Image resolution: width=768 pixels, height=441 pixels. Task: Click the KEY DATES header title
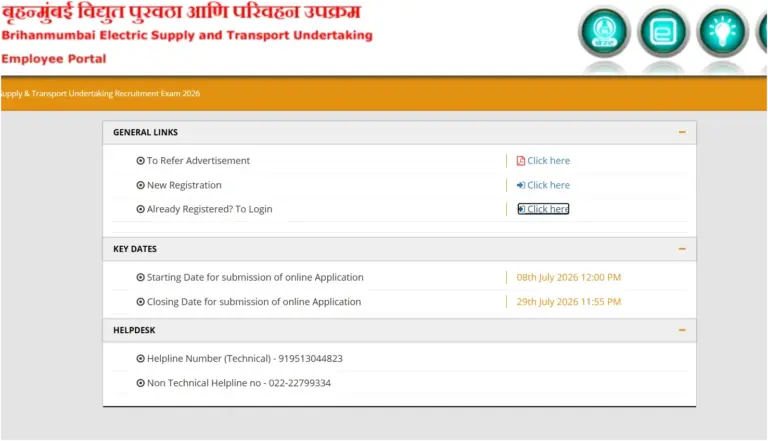[x=135, y=249]
